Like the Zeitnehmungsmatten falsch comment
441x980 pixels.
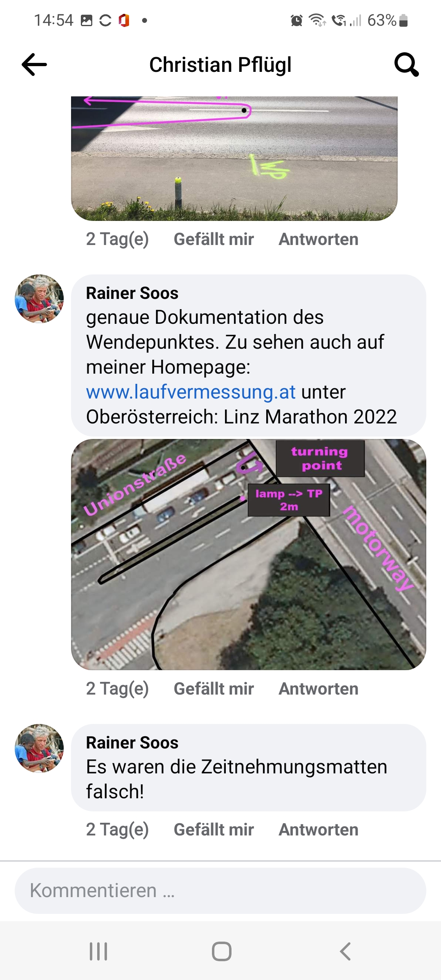click(x=214, y=830)
